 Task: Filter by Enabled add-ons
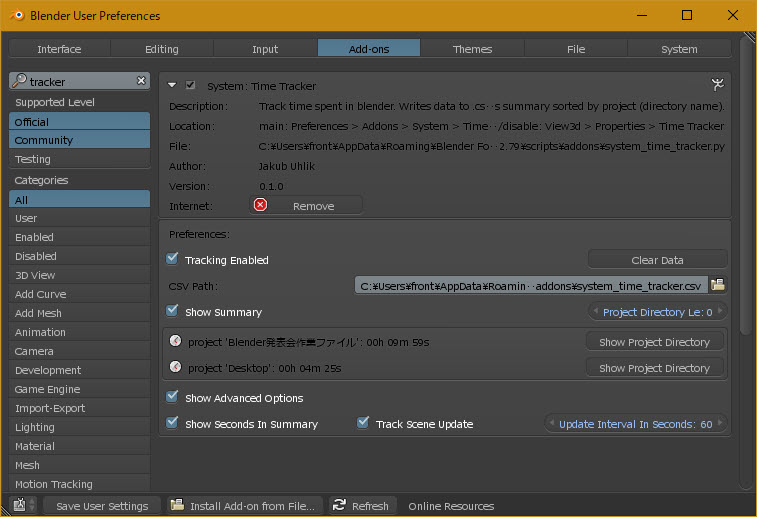coord(80,237)
